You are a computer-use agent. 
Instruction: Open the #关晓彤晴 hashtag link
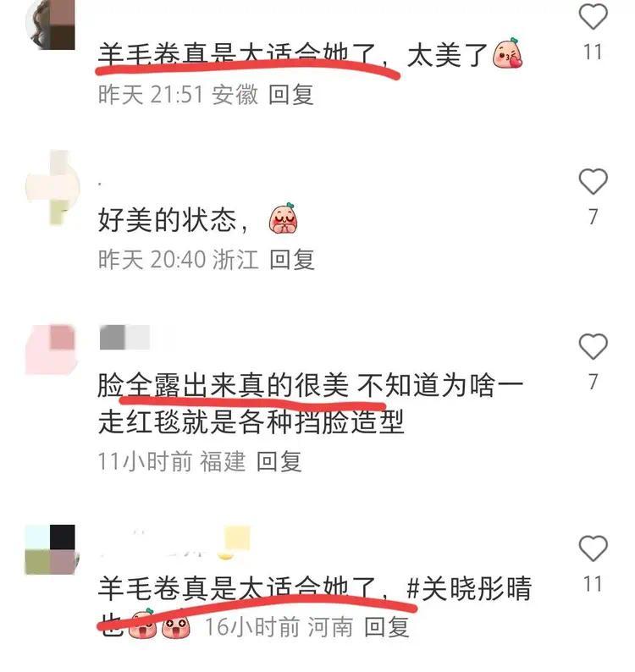point(469,588)
